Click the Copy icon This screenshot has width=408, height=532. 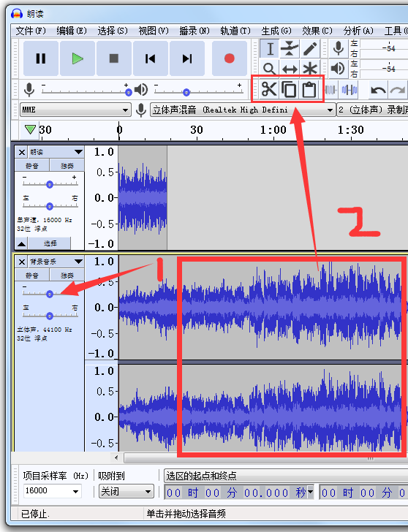pyautogui.click(x=290, y=90)
